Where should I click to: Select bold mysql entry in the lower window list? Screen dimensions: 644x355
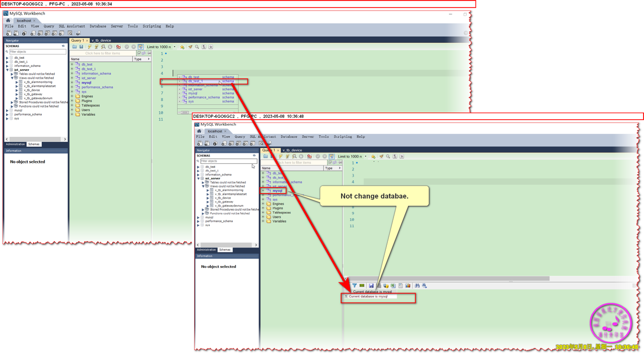coord(277,191)
